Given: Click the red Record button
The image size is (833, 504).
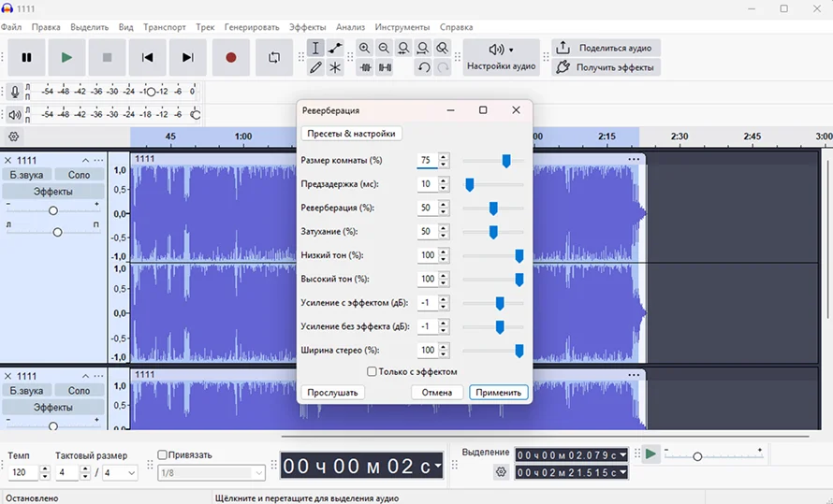Looking at the screenshot, I should 230,58.
